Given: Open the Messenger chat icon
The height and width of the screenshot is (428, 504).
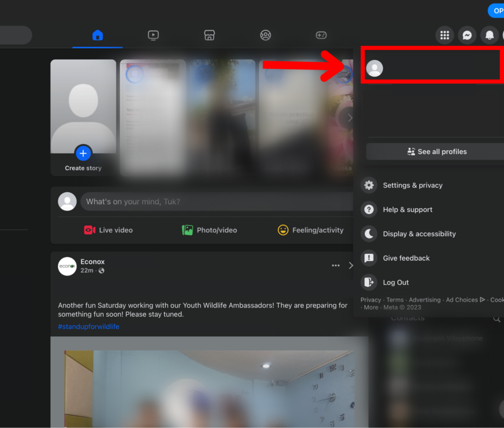Looking at the screenshot, I should click(467, 35).
